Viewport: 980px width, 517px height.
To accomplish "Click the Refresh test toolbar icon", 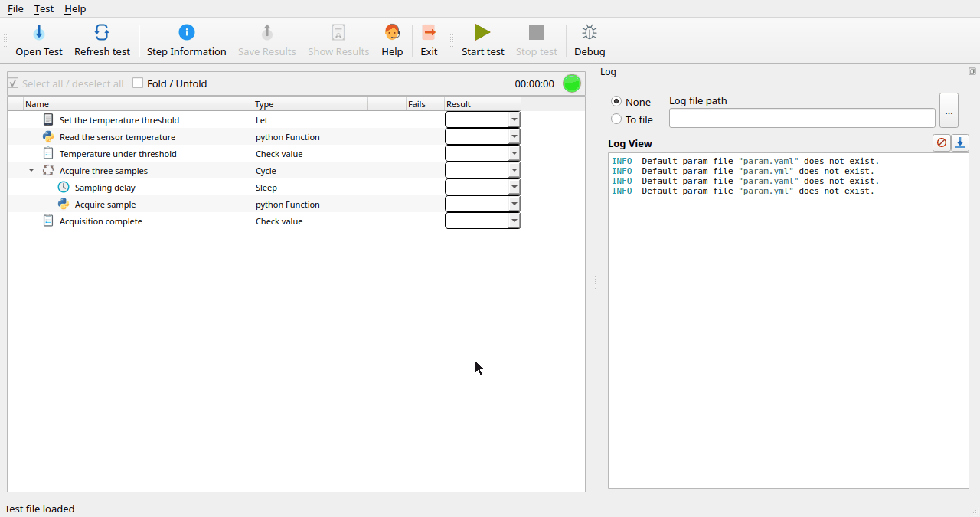I will 102,32.
